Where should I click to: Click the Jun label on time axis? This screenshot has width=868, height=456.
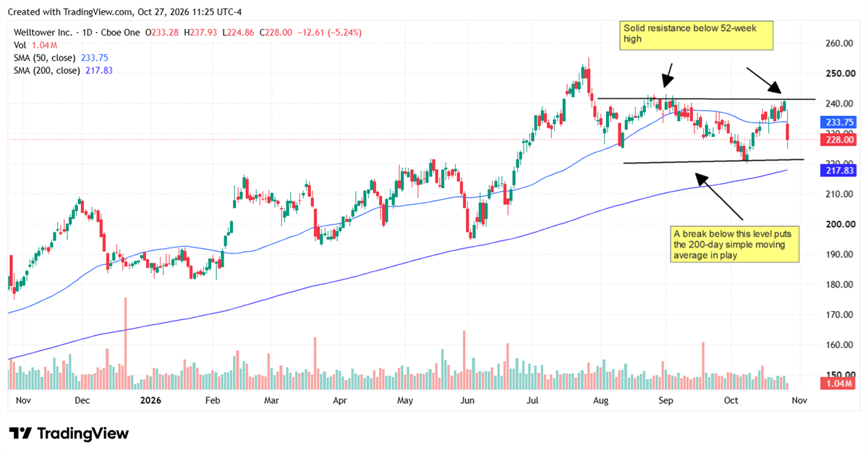click(x=467, y=400)
